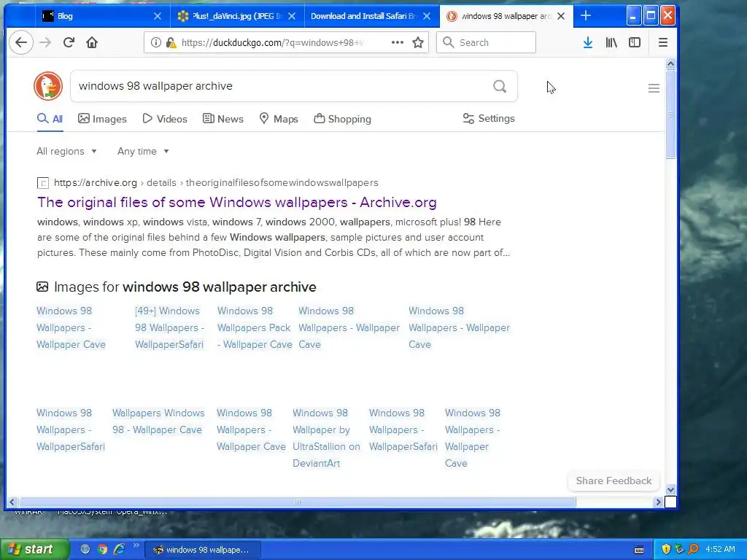This screenshot has width=747, height=560.
Task: Click the forward navigation arrow
Action: [45, 42]
